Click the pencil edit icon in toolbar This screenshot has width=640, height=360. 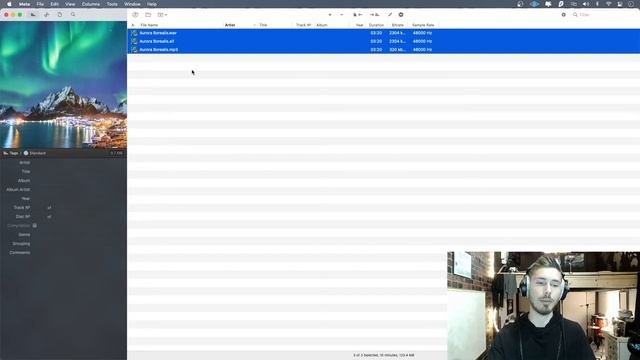[390, 15]
